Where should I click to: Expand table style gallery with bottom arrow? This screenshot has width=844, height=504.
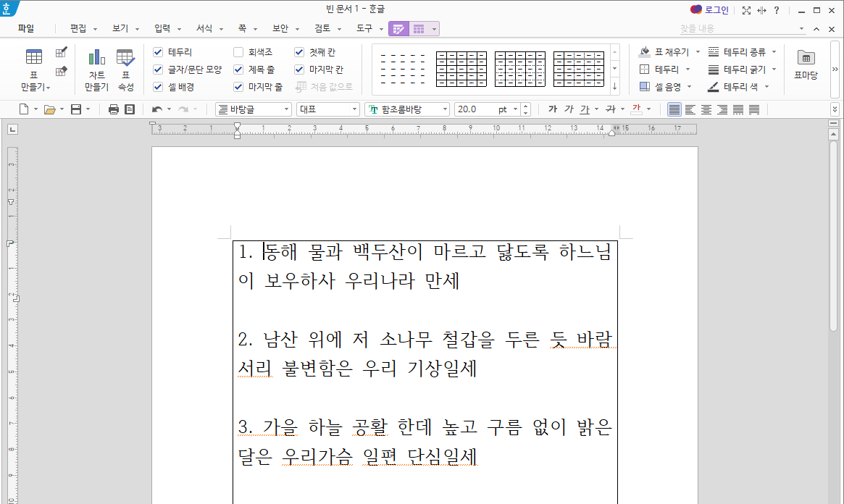[x=614, y=86]
